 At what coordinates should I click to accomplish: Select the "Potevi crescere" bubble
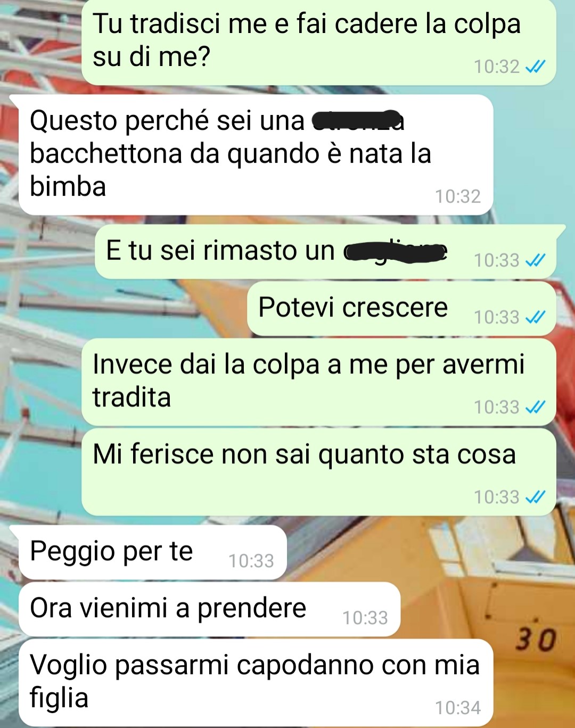pyautogui.click(x=402, y=309)
